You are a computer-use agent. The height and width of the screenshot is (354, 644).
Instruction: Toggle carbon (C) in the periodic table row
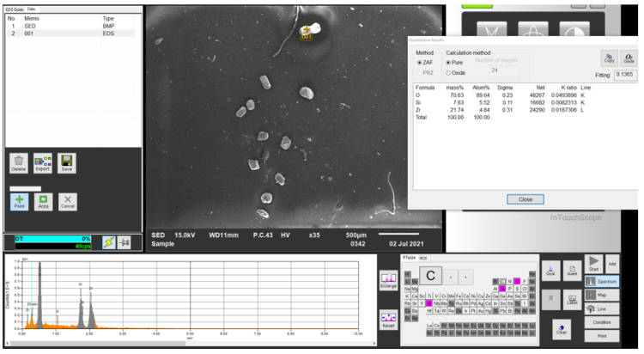tap(502, 282)
